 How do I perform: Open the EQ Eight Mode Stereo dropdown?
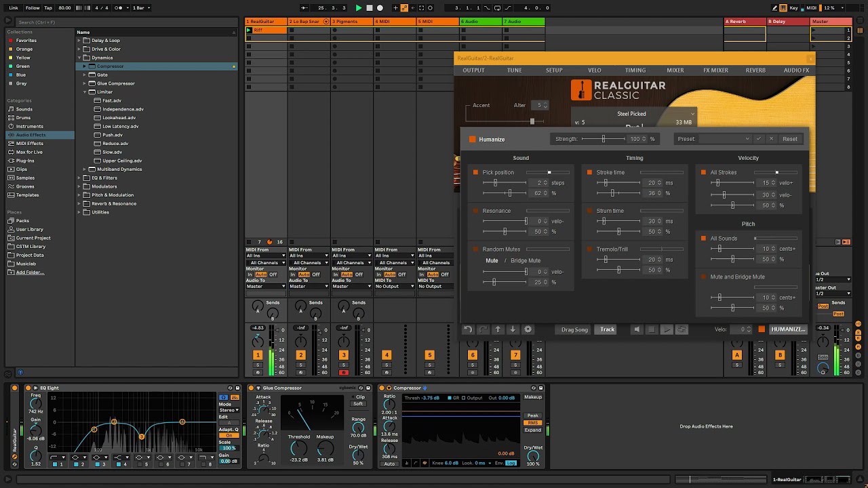[x=229, y=410]
